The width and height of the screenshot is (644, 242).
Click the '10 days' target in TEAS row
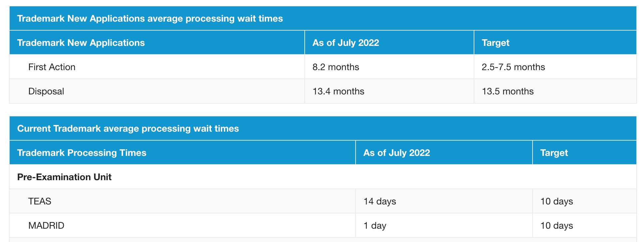pos(557,201)
